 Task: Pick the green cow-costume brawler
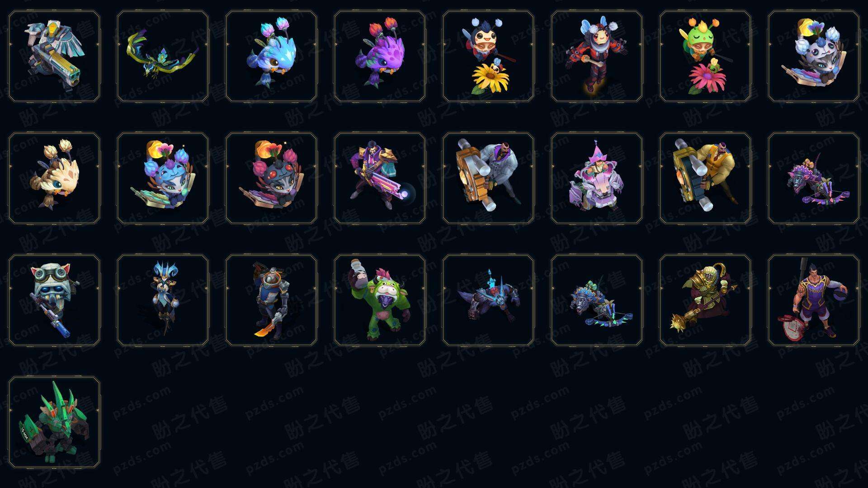[380, 300]
